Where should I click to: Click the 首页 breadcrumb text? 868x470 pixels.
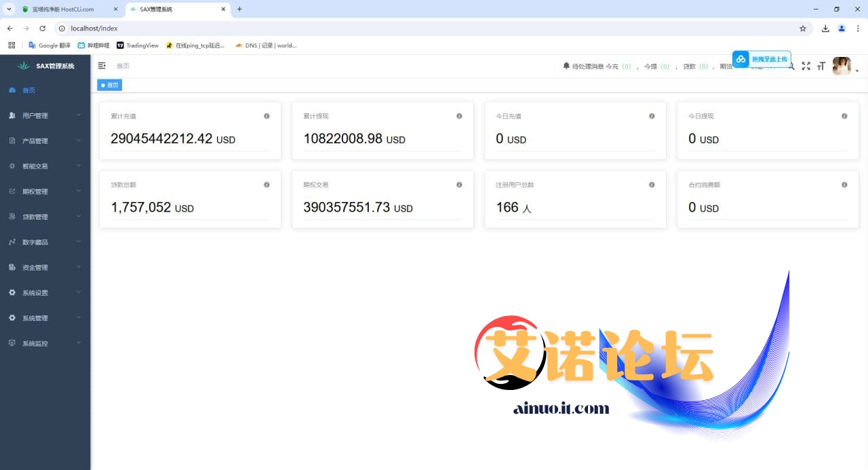[x=123, y=66]
